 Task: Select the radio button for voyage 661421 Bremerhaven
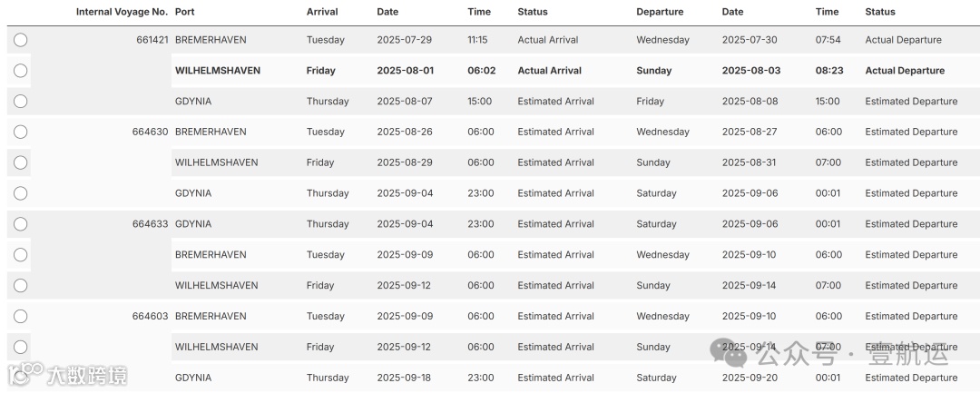(x=20, y=40)
